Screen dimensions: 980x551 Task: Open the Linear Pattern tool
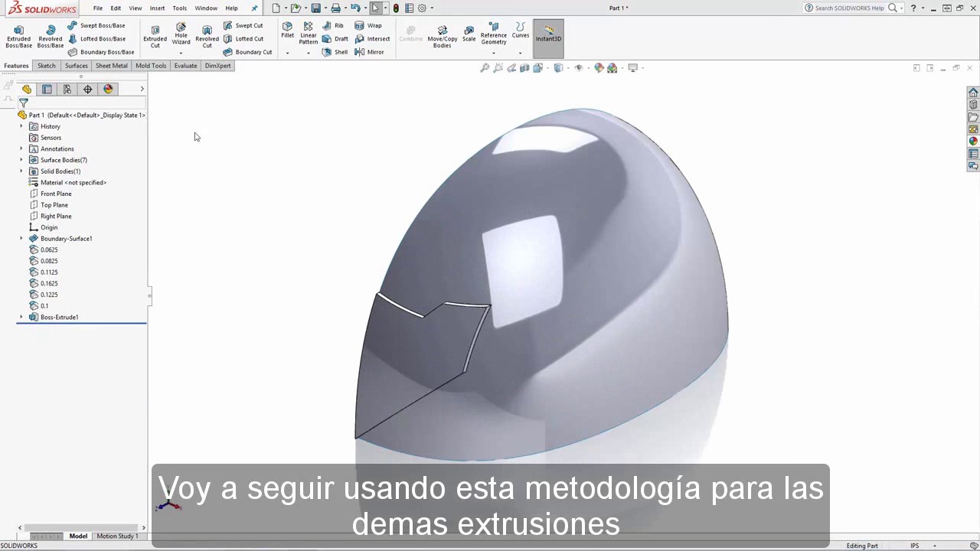click(x=309, y=33)
